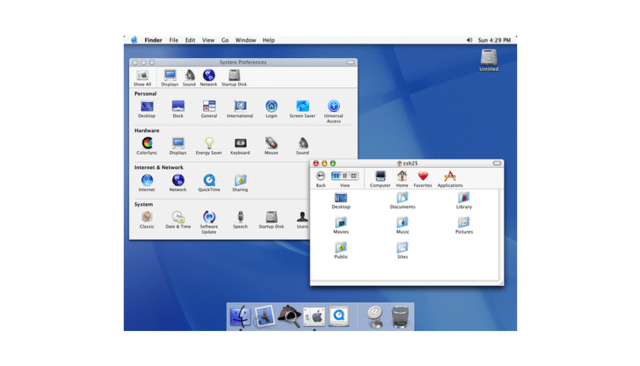Viewport: 640px width, 366px height.
Task: Click the menu bar clock
Action: [x=494, y=40]
